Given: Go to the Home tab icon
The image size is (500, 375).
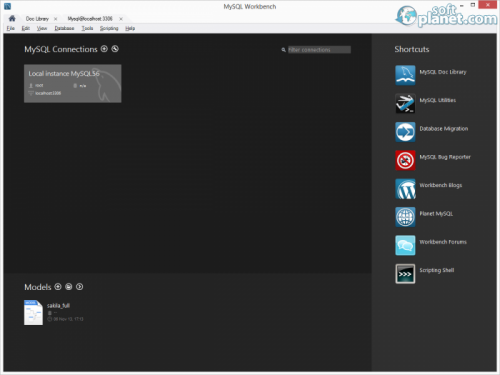Looking at the screenshot, I should [12, 18].
